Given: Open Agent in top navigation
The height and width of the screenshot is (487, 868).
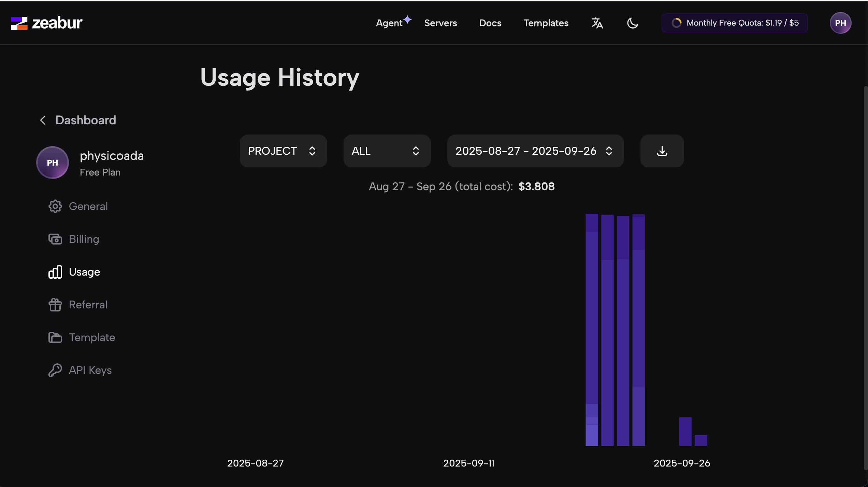Looking at the screenshot, I should pos(389,23).
